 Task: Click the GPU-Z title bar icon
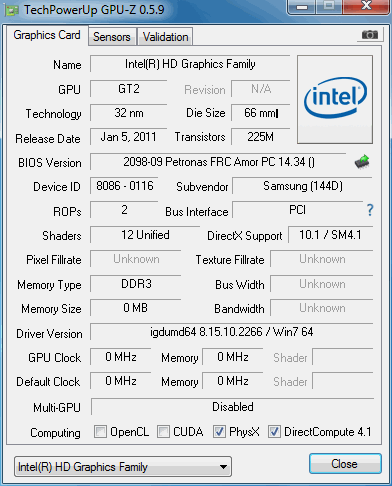point(12,11)
